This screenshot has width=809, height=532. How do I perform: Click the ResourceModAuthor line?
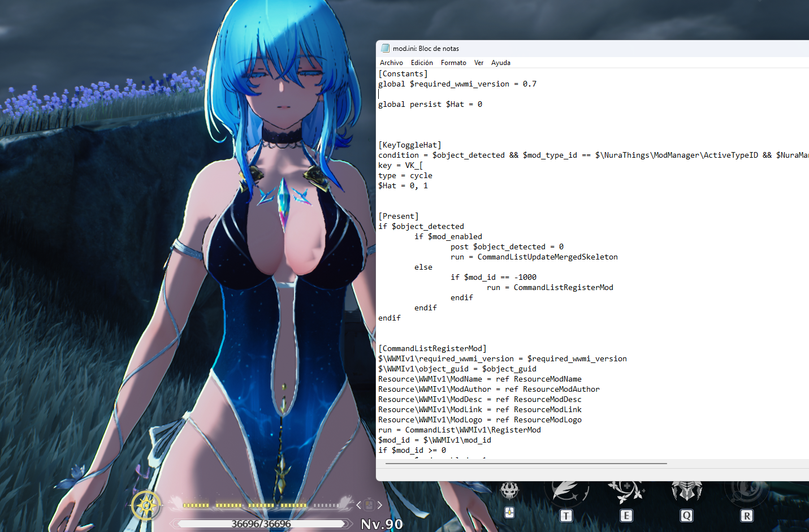point(489,390)
